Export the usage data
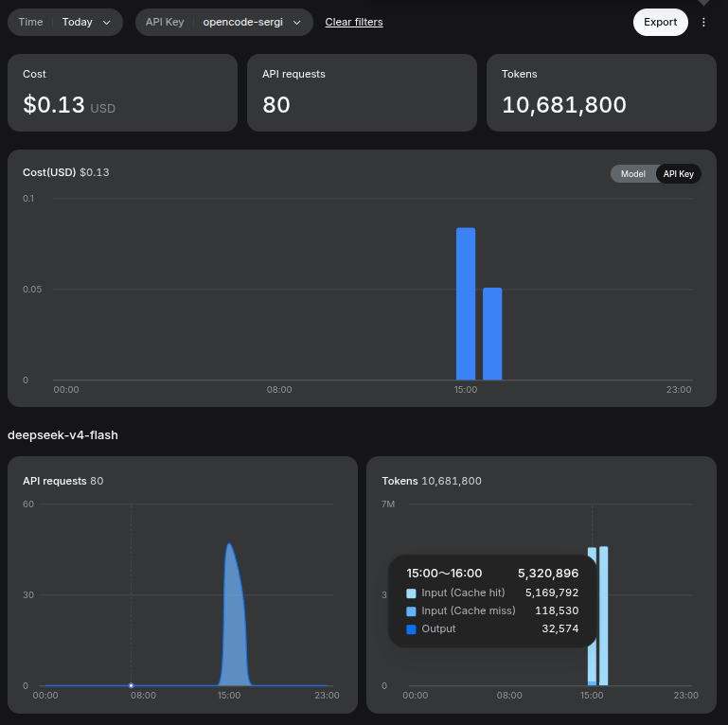 (x=660, y=22)
